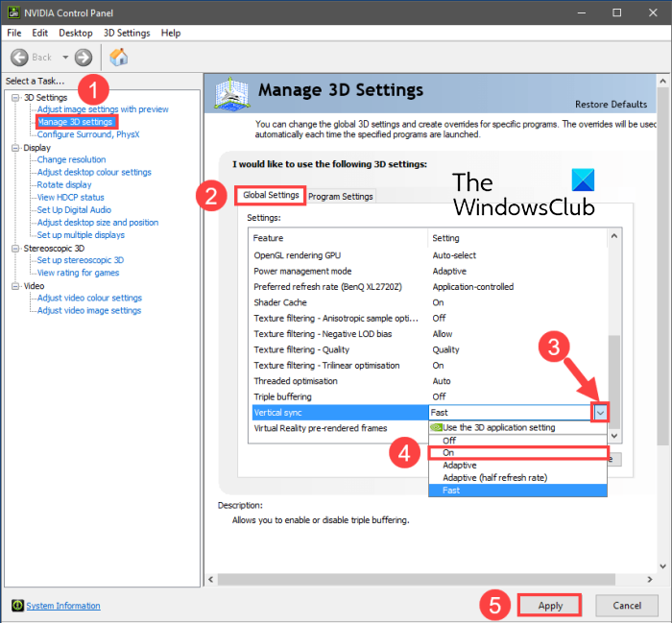
Task: Select the OpenGL rendering GPU row
Action: 428,255
